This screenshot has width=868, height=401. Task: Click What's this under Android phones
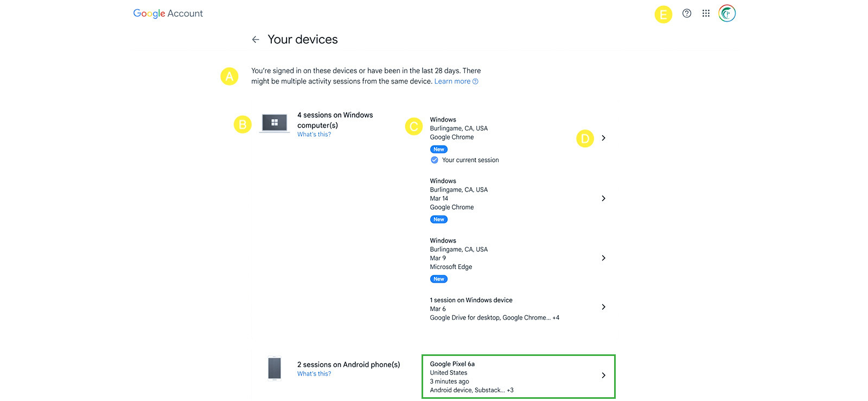click(314, 374)
